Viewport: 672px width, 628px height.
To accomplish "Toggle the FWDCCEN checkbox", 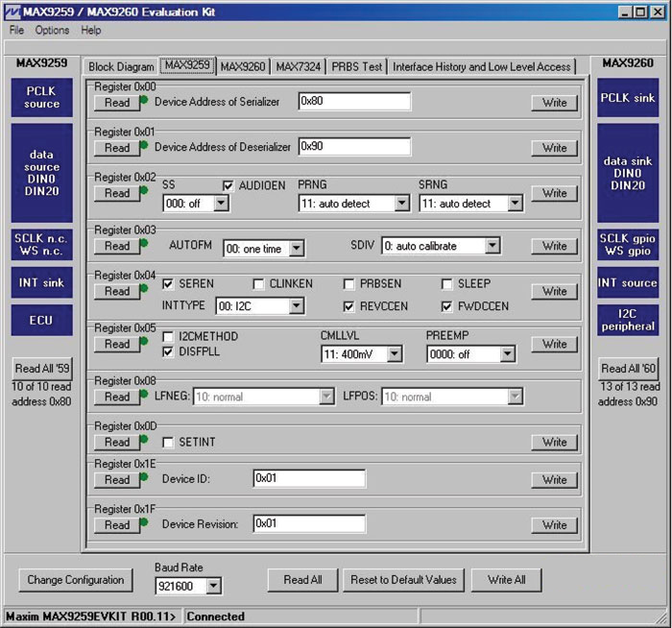I will pyautogui.click(x=446, y=306).
